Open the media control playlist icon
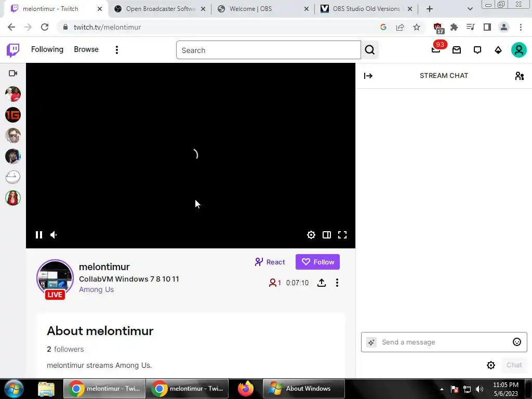Viewport: 532px width, 399px height. coord(470,27)
